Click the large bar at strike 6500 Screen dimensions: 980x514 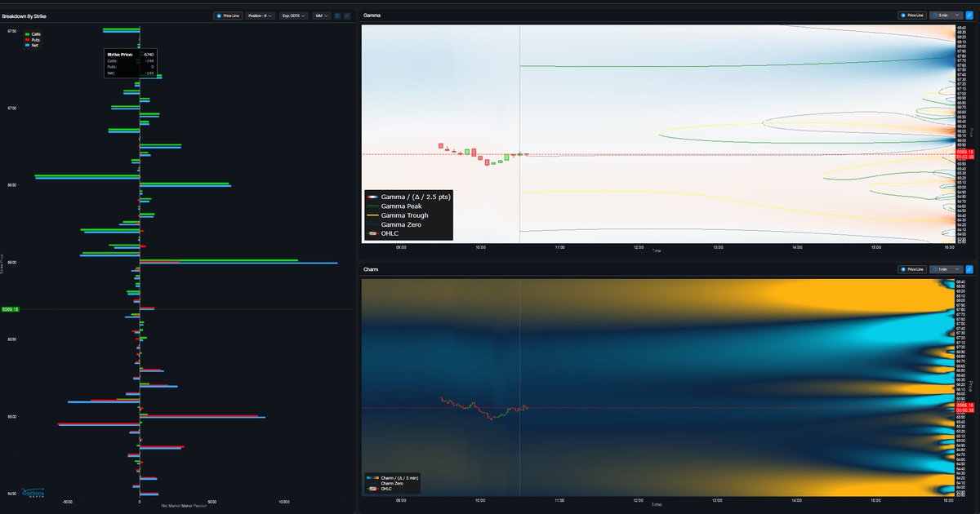[x=203, y=417]
